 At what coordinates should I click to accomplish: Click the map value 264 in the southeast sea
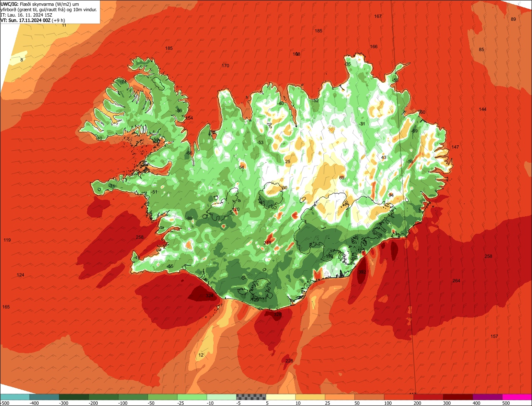[x=456, y=281]
